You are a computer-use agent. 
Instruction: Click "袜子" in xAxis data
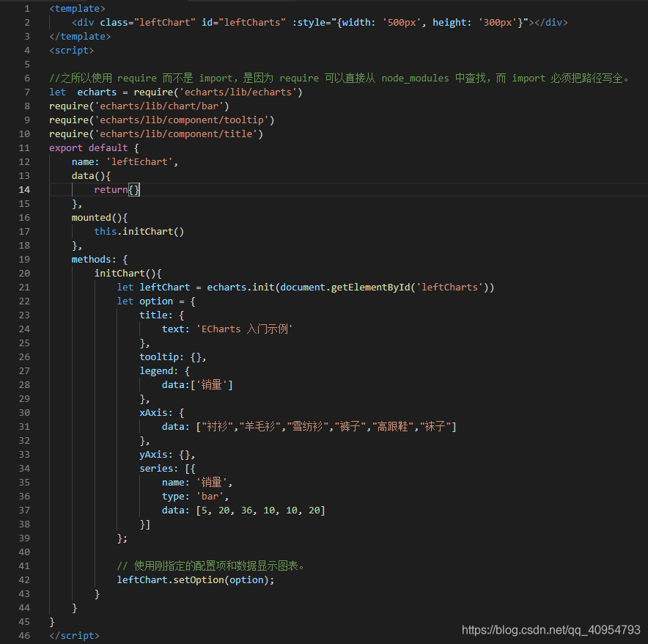[436, 426]
